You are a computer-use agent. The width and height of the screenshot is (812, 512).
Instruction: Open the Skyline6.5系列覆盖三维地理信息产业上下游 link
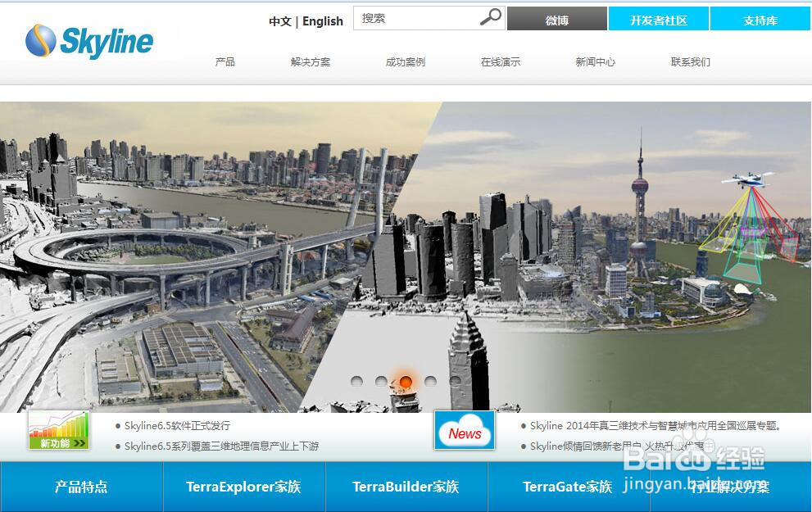click(222, 446)
